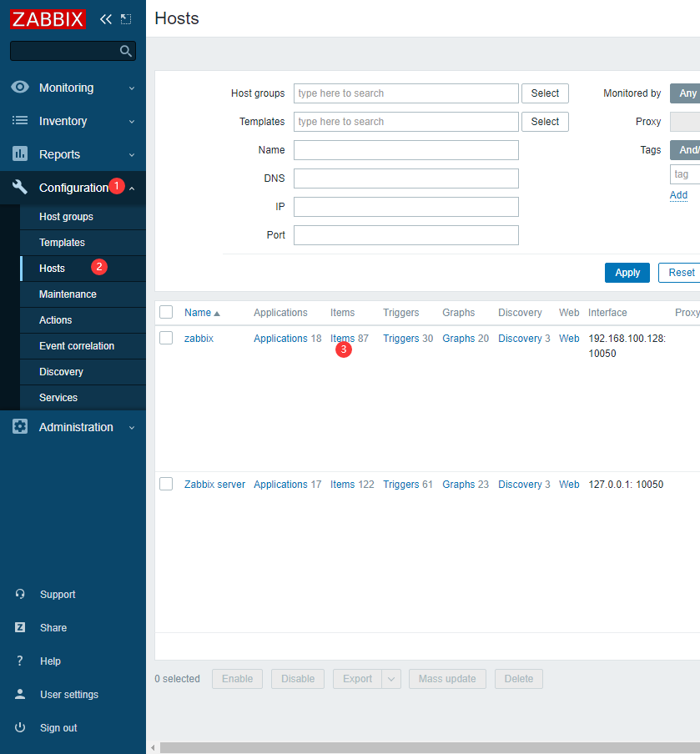700x754 pixels.
Task: Open Discovery submenu item
Action: 83,372
